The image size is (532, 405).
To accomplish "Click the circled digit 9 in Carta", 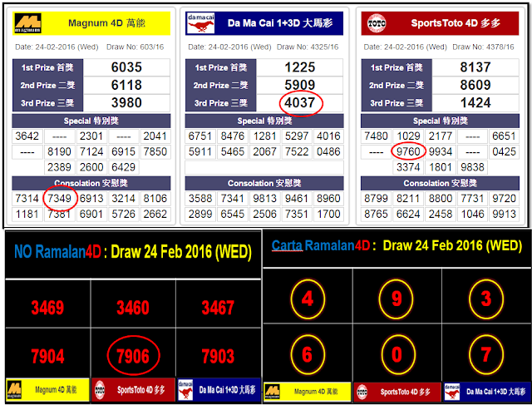I will [397, 299].
